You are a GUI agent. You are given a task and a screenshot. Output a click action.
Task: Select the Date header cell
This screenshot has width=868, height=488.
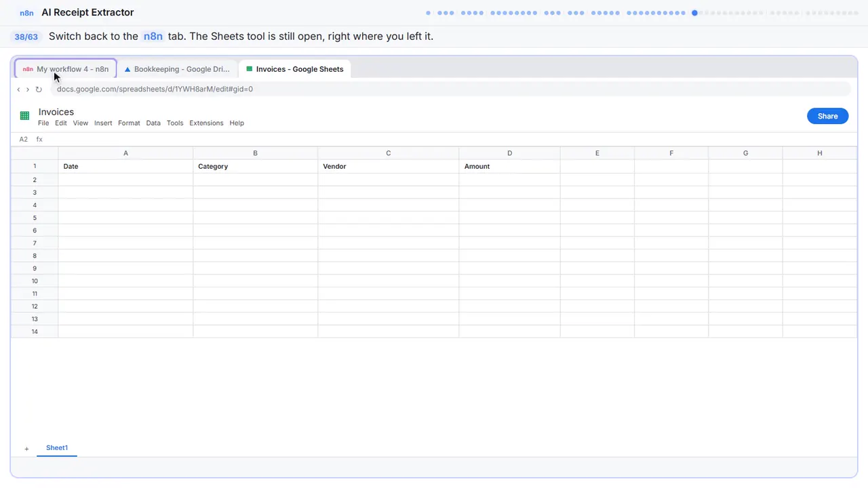[x=125, y=166]
